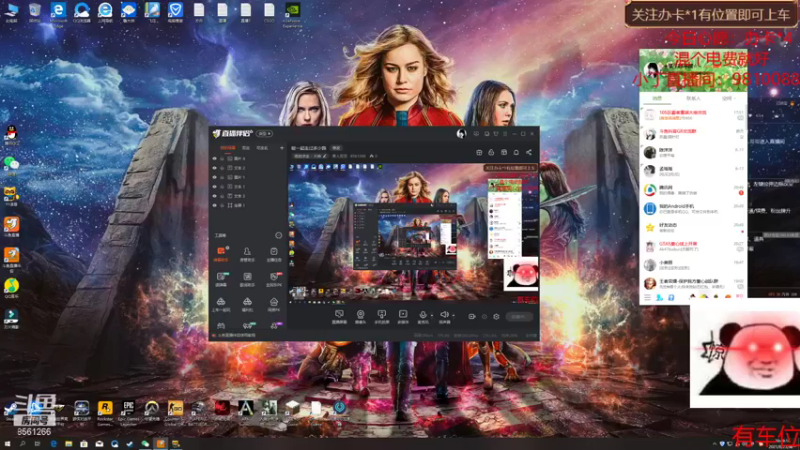The height and width of the screenshot is (450, 800).
Task: Mute the microphone in the bottom toolbar
Action: (x=423, y=317)
